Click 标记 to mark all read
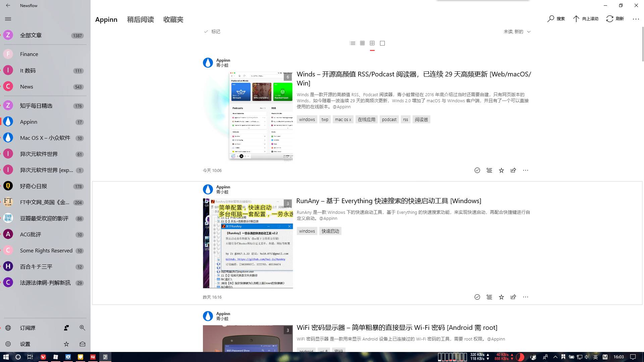644x362 pixels. pyautogui.click(x=212, y=32)
